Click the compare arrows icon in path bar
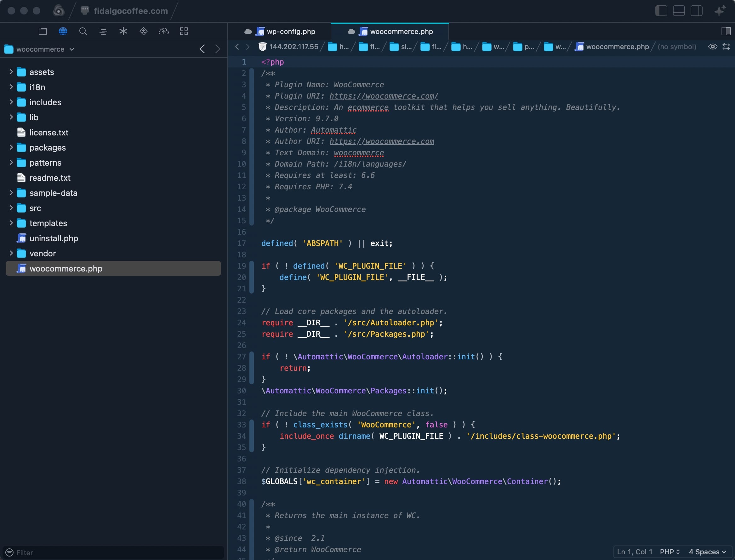 coord(726,47)
